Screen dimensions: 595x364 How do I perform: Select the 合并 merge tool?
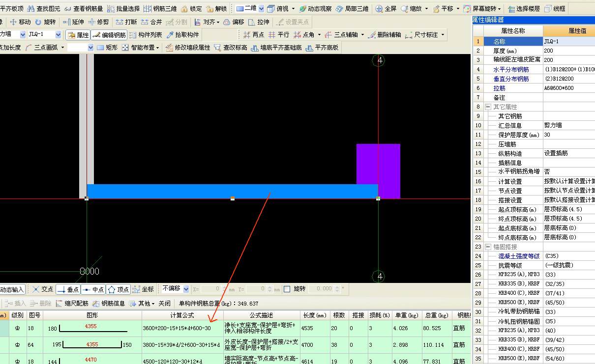pyautogui.click(x=151, y=22)
